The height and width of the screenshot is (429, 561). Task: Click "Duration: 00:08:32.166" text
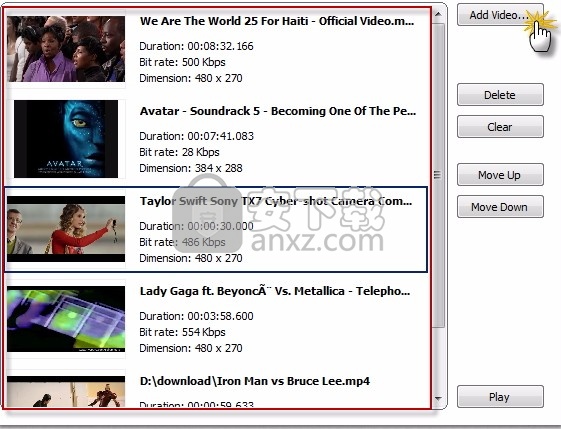pos(196,46)
